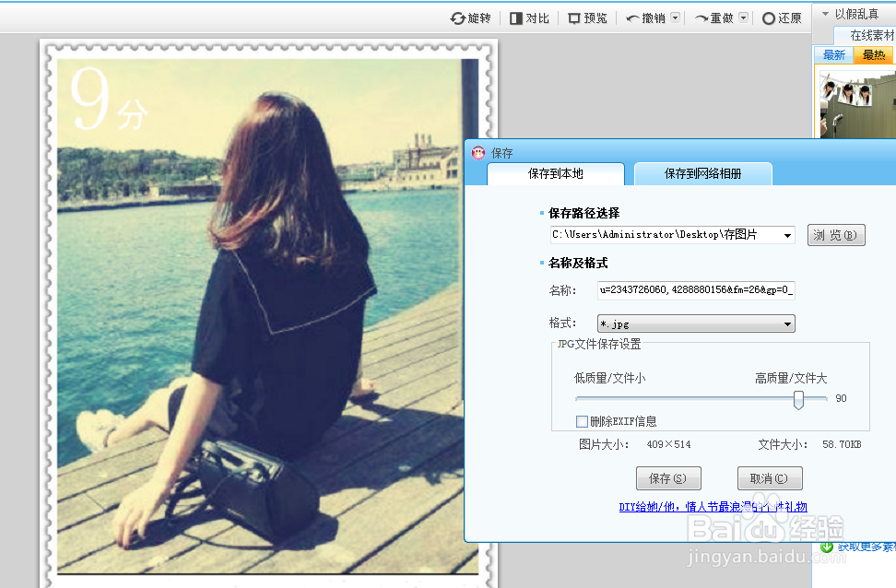Open the DIY给她/他 gift link
The height and width of the screenshot is (588, 896).
click(x=713, y=507)
